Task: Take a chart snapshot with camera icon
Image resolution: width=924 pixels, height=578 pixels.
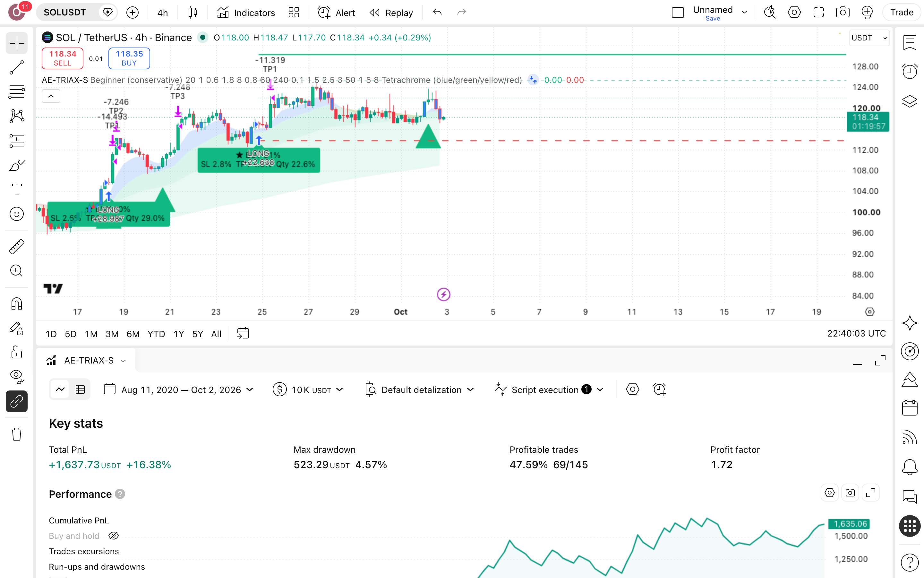Action: pyautogui.click(x=843, y=13)
